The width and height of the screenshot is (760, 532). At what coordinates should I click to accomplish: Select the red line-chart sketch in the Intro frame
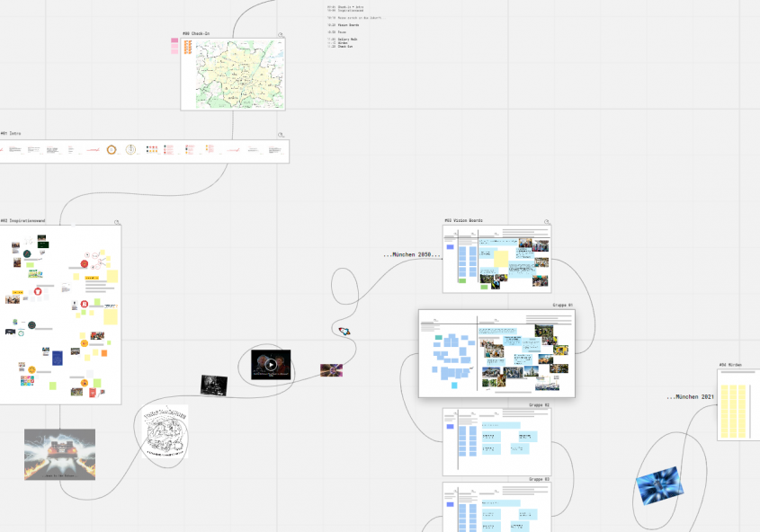[92, 148]
